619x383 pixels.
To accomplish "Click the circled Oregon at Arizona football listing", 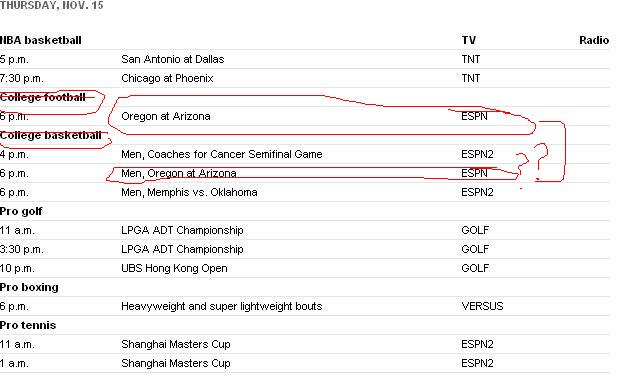I will point(165,116).
